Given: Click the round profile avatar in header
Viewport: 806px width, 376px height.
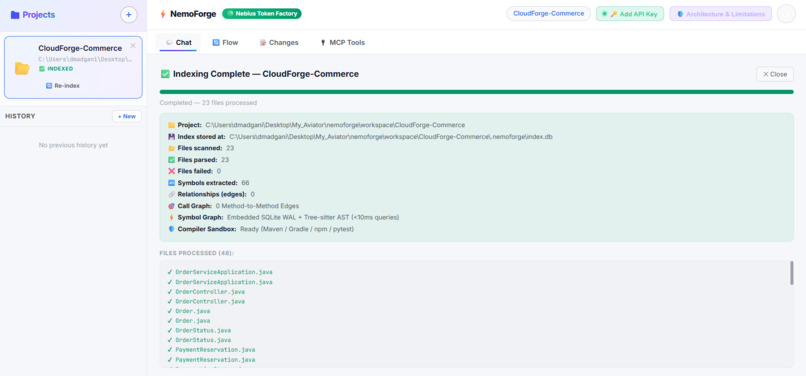Looking at the screenshot, I should click(x=786, y=14).
